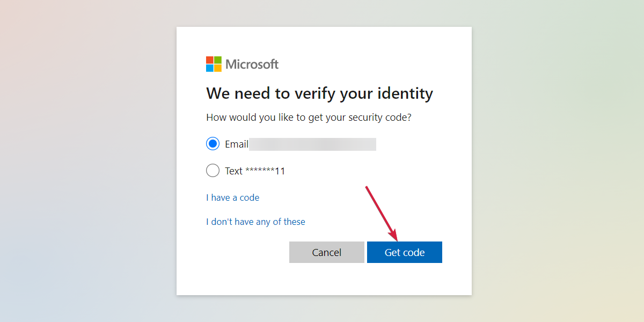
Task: Click the green square in Microsoft logo
Action: pos(218,60)
